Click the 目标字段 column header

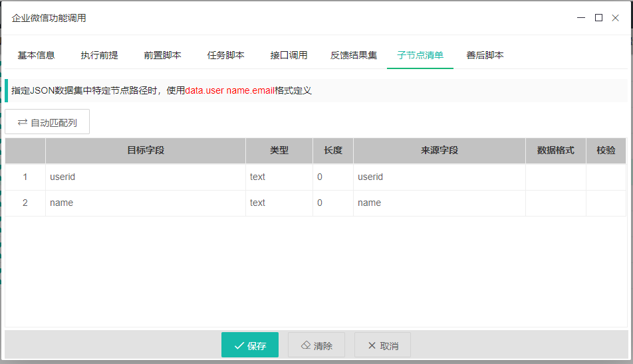[x=146, y=150]
